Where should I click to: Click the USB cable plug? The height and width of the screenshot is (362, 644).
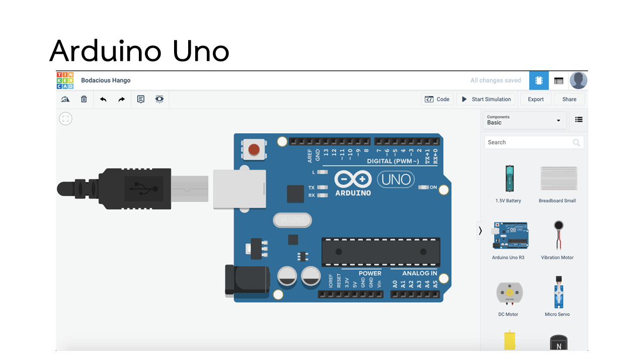click(x=133, y=189)
